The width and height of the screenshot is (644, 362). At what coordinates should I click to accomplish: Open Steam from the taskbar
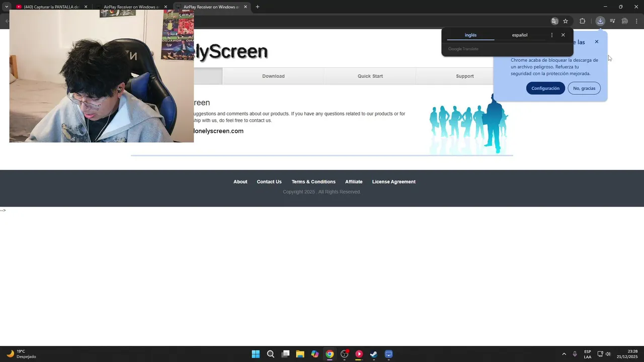click(x=374, y=354)
